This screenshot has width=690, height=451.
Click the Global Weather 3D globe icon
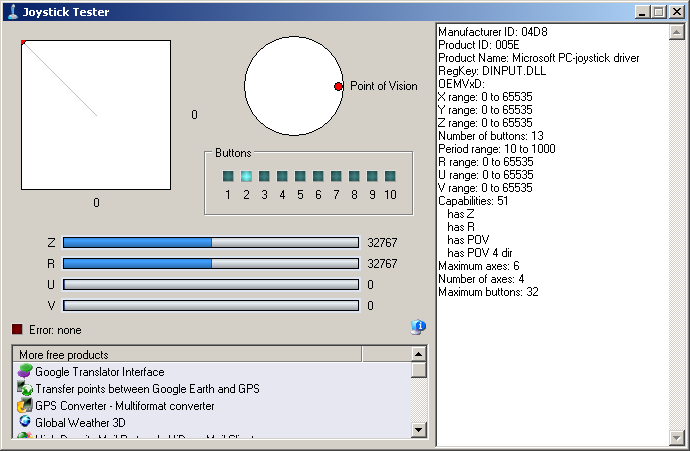25,423
